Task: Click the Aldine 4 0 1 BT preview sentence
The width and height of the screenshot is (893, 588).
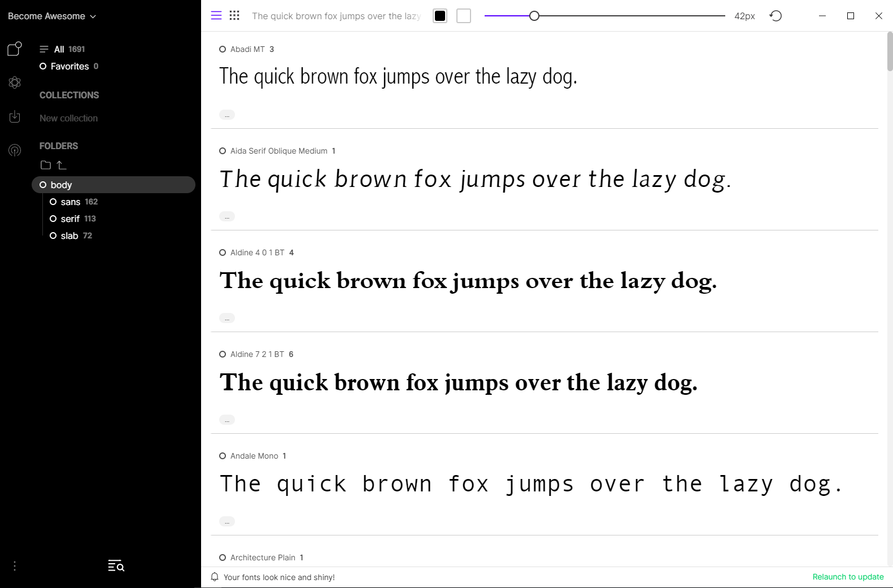Action: pyautogui.click(x=468, y=281)
